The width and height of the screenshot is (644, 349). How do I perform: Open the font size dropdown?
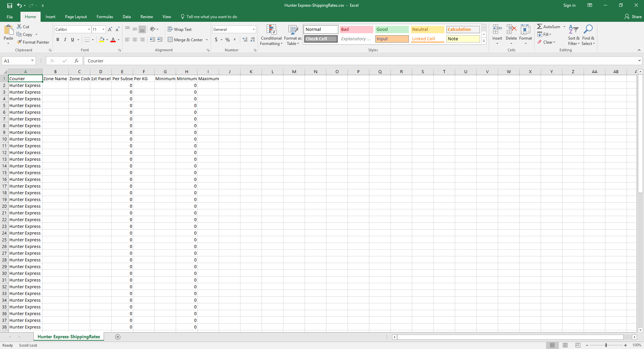103,30
